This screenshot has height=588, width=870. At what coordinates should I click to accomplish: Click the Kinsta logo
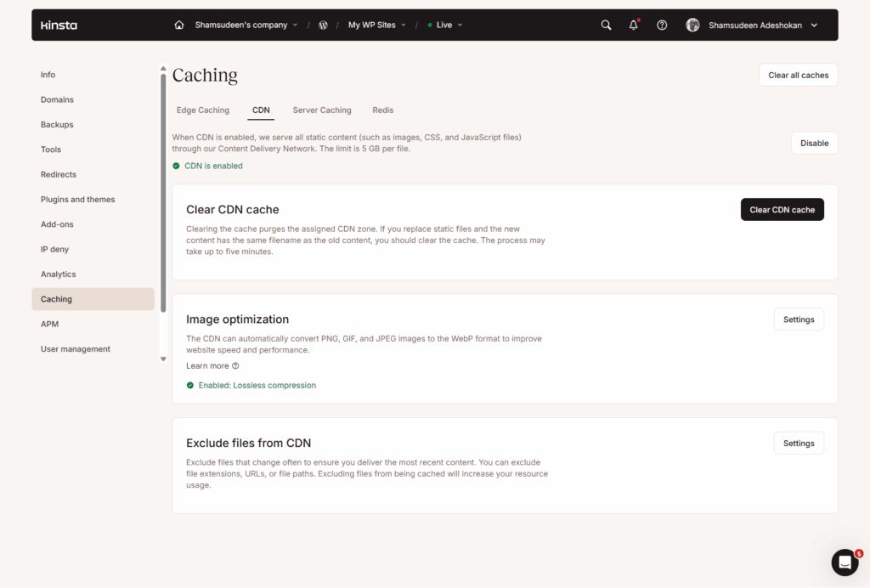click(58, 25)
